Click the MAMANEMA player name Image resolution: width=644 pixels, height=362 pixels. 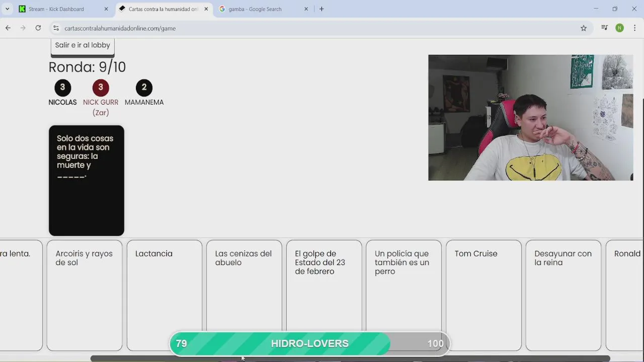point(144,102)
